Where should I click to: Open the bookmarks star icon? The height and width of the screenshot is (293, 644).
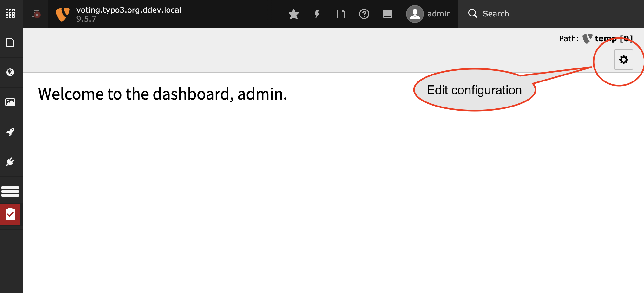[x=294, y=14]
